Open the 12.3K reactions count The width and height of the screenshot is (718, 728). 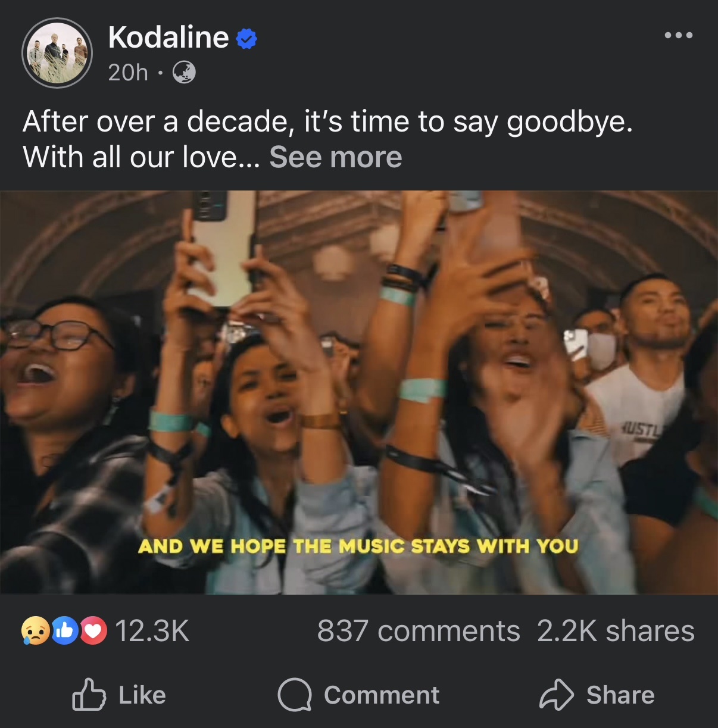click(x=152, y=631)
